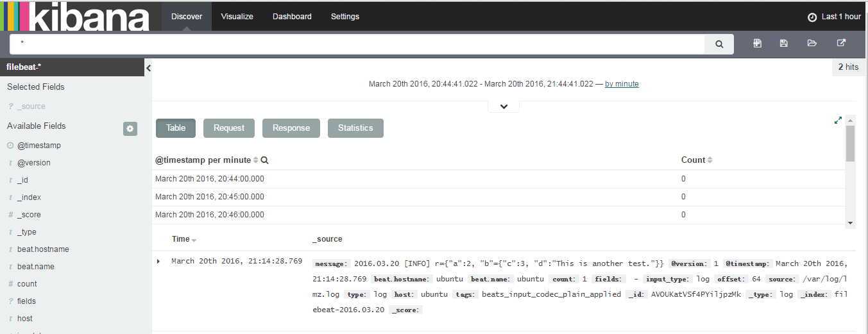Click the _source column header
The image size is (868, 334).
pyautogui.click(x=327, y=239)
